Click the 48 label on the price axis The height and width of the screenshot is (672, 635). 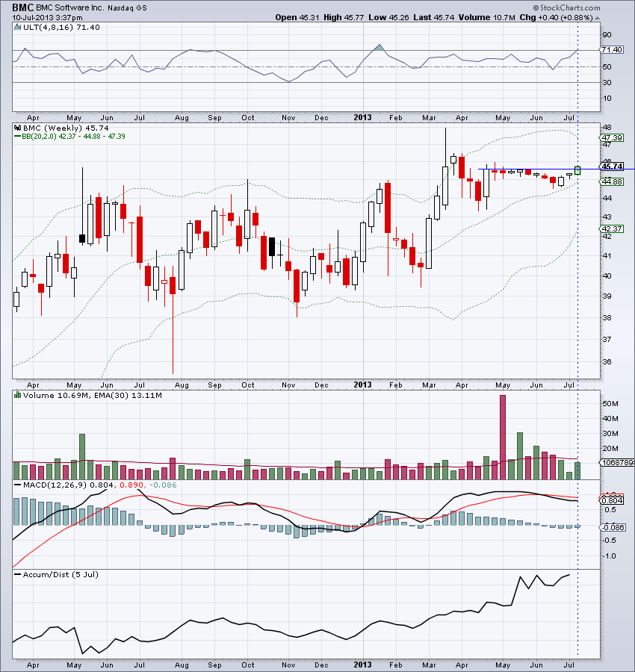pyautogui.click(x=607, y=127)
